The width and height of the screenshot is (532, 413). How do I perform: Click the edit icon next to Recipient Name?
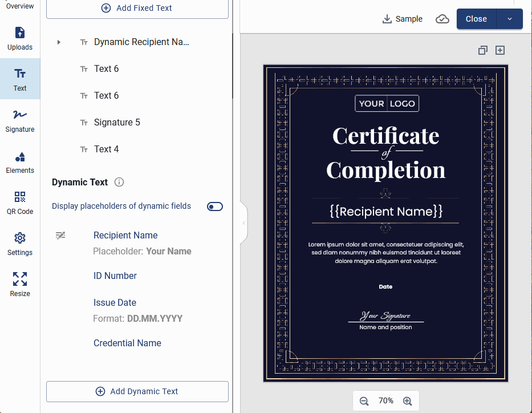[60, 235]
